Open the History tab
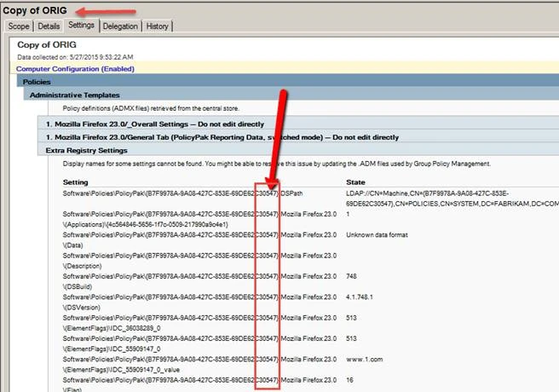 tap(157, 26)
